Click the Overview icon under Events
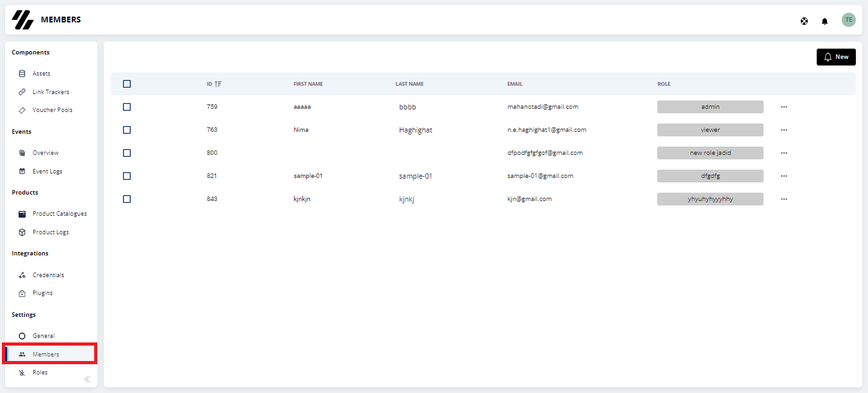Screen dimensions: 868x393 pyautogui.click(x=22, y=153)
